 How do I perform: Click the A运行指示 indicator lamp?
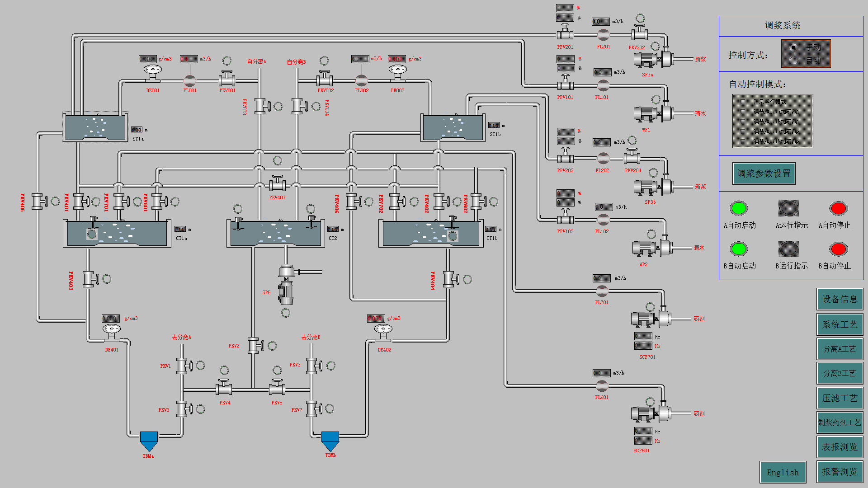(788, 209)
